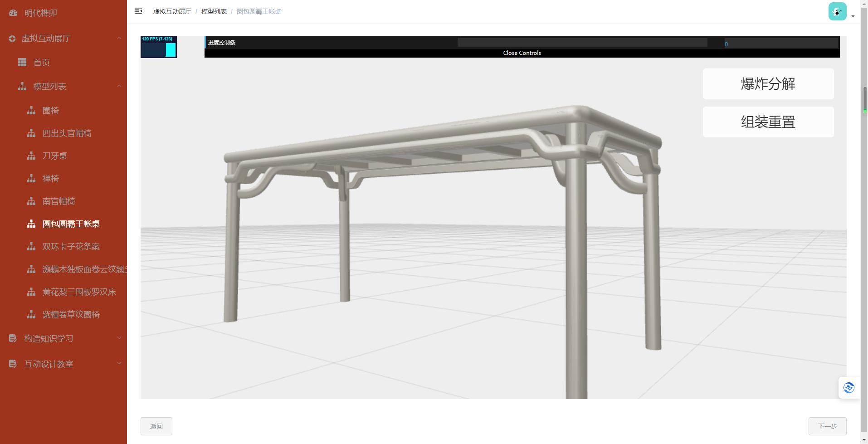Click the dashboard icon beside 明代榫卯
The image size is (868, 444).
point(13,13)
